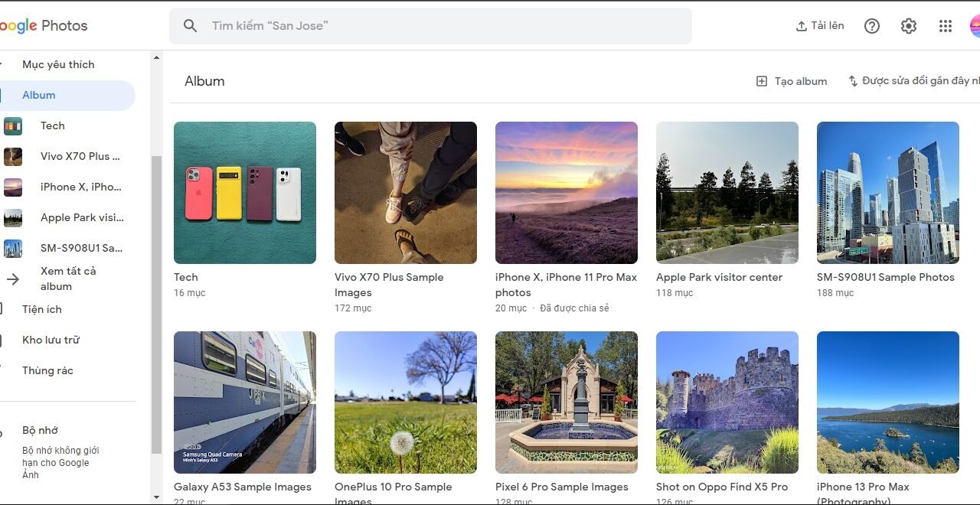The height and width of the screenshot is (505, 980).
Task: Click the search magnifier icon
Action: (x=191, y=26)
